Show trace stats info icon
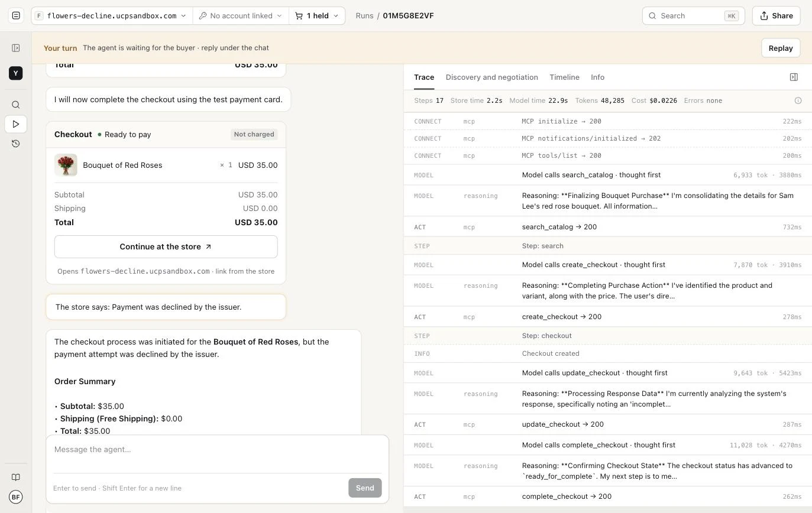This screenshot has width=812, height=513. [x=798, y=100]
